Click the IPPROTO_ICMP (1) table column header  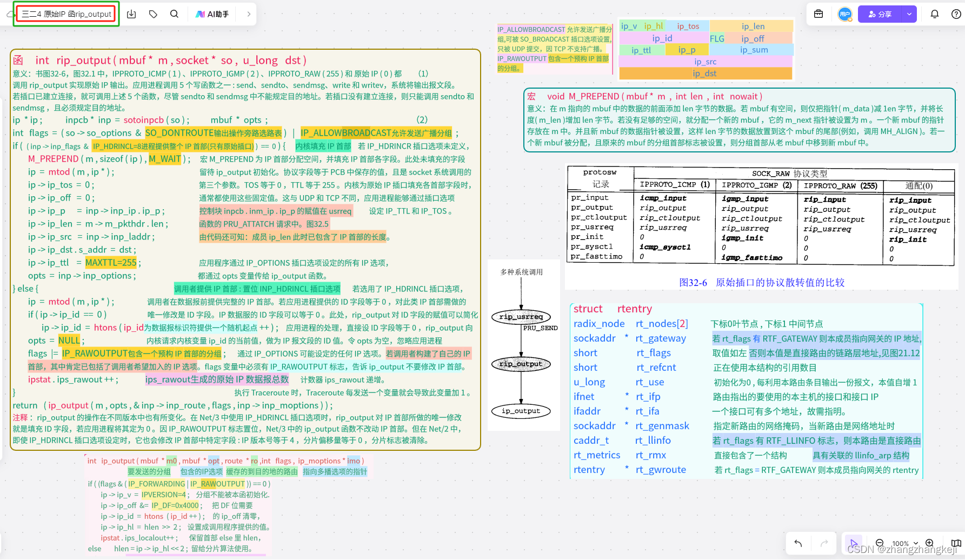(x=675, y=185)
